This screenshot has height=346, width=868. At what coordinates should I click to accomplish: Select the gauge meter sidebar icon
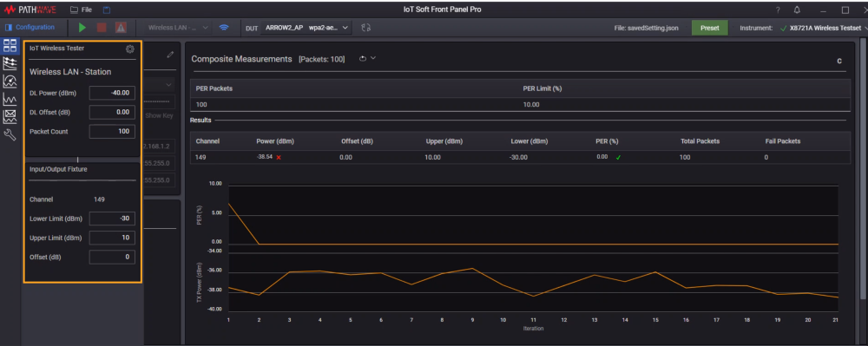[x=10, y=82]
